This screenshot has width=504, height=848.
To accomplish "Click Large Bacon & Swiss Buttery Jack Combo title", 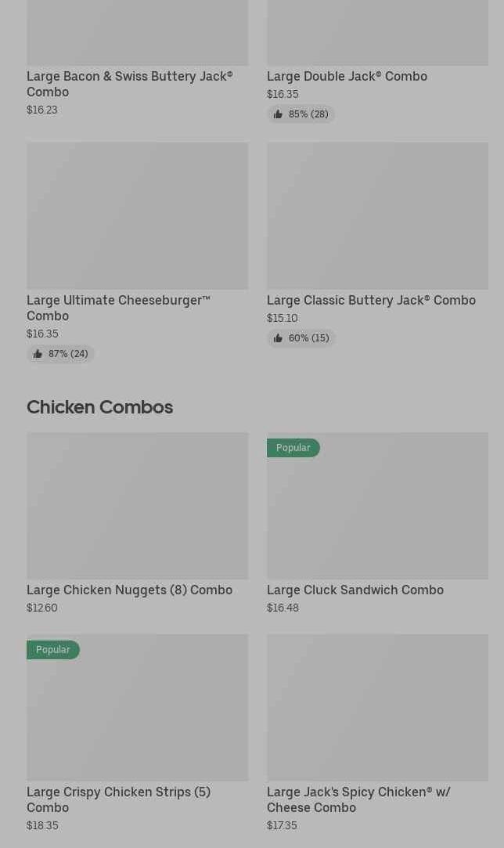I will click(129, 84).
